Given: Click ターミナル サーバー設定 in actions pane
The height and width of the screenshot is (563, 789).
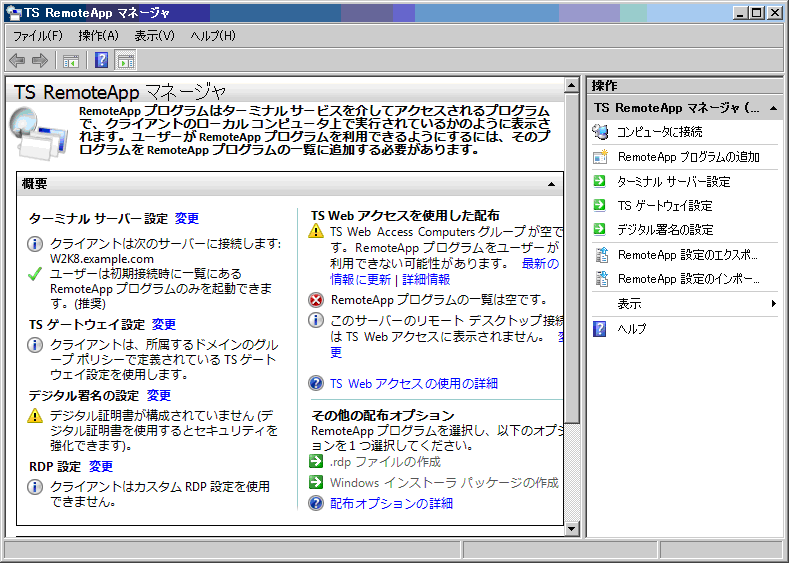Looking at the screenshot, I should (x=674, y=182).
